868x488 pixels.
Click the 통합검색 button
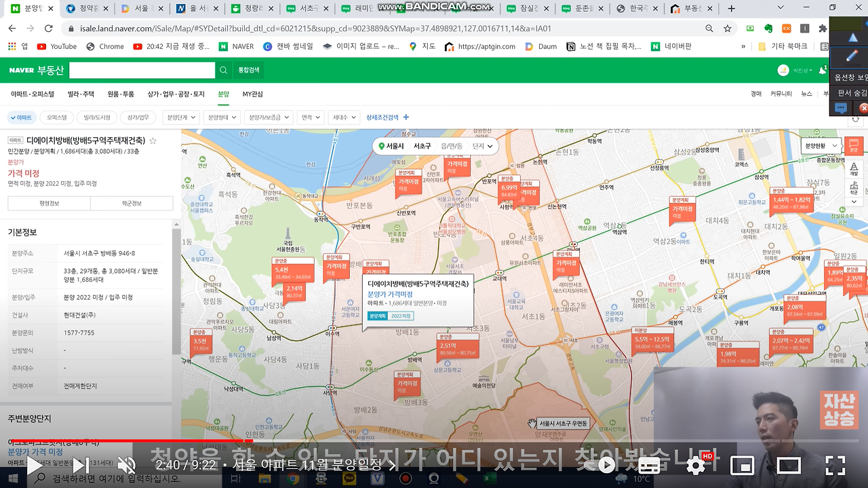pos(249,70)
